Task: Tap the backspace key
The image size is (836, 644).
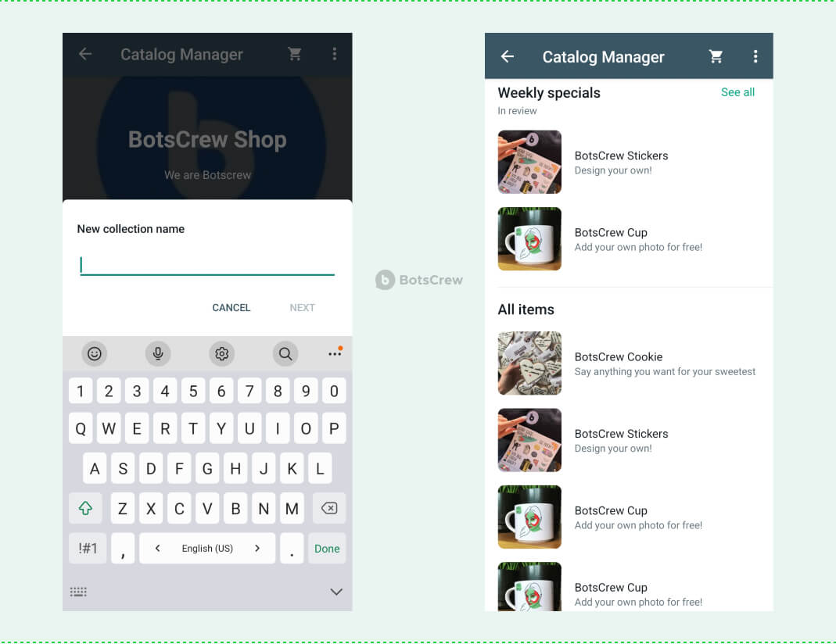Action: pos(329,509)
